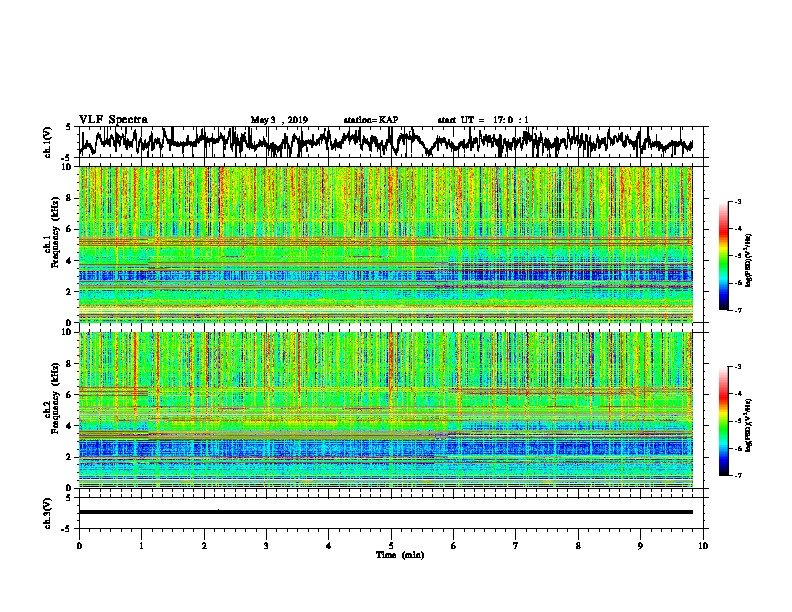Image resolution: width=792 pixels, height=612 pixels.
Task: Click the ch.2 spectrogram color scale bar
Action: [x=723, y=421]
